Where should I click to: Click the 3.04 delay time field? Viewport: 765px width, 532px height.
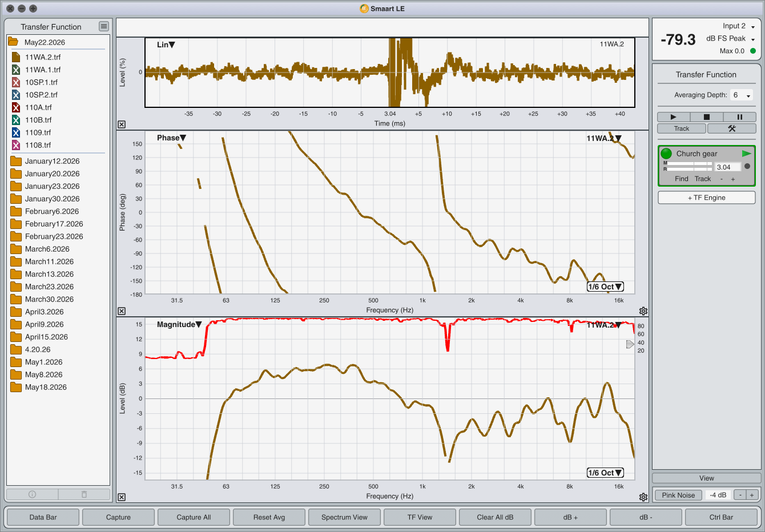point(728,167)
